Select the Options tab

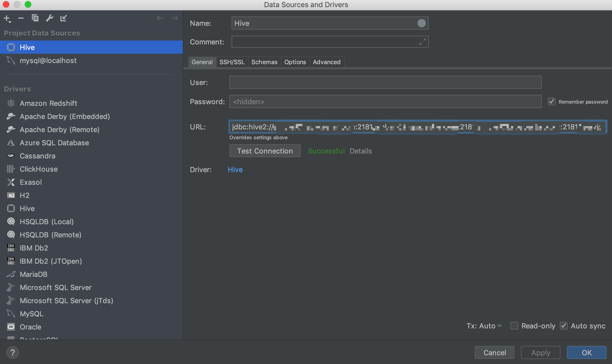[295, 61]
